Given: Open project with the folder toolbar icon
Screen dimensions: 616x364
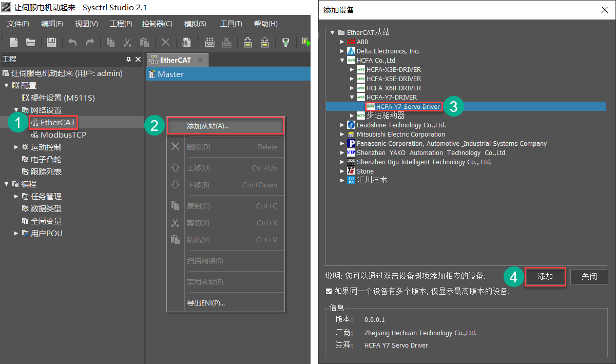Looking at the screenshot, I should (31, 42).
